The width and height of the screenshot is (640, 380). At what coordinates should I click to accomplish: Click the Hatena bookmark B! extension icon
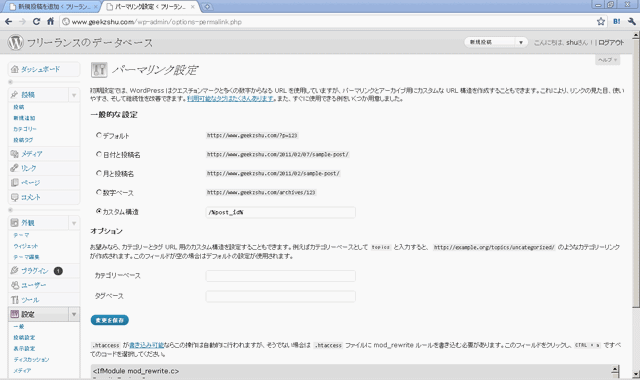pos(616,22)
